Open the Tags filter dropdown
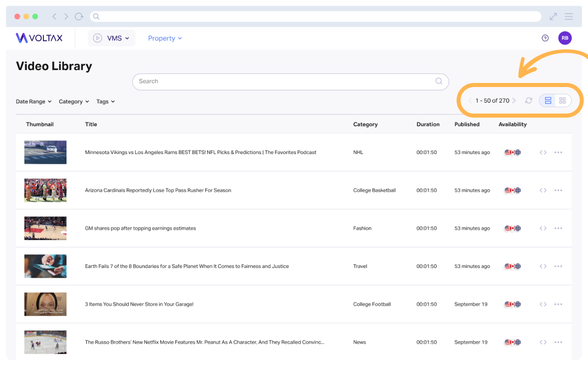Image resolution: width=588 pixels, height=366 pixels. (105, 102)
